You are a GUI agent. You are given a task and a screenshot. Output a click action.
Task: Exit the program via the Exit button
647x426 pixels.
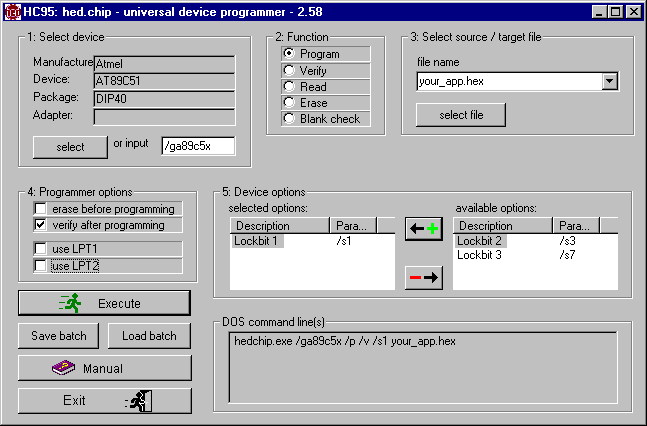(105, 400)
